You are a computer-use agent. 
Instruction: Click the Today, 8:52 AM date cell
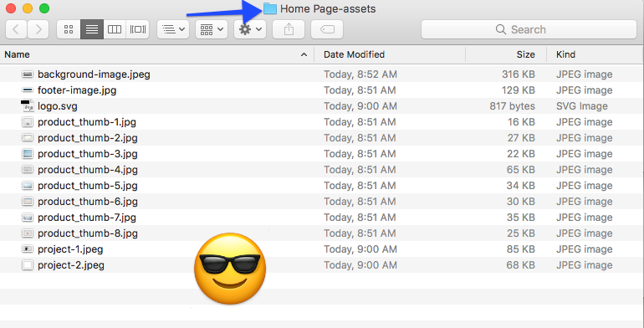point(360,74)
